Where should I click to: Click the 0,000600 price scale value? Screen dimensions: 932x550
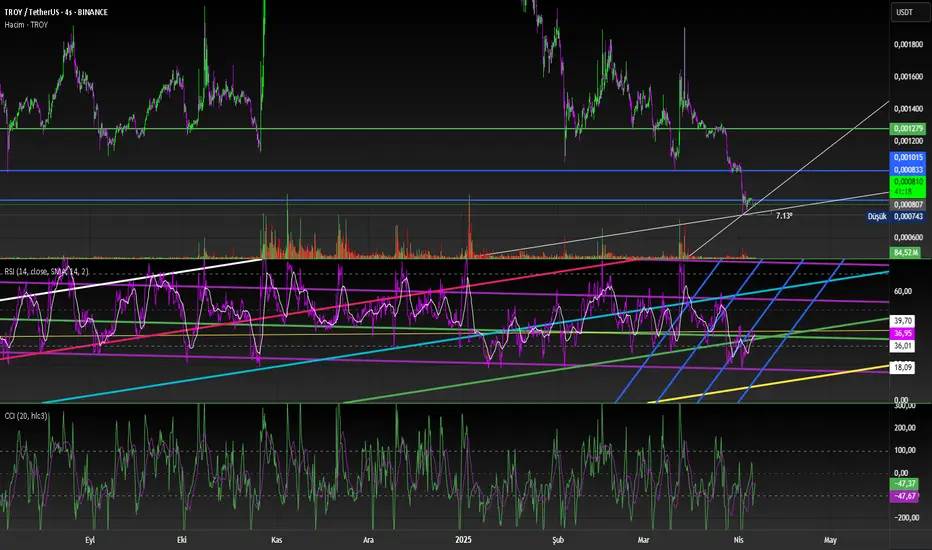pos(908,237)
